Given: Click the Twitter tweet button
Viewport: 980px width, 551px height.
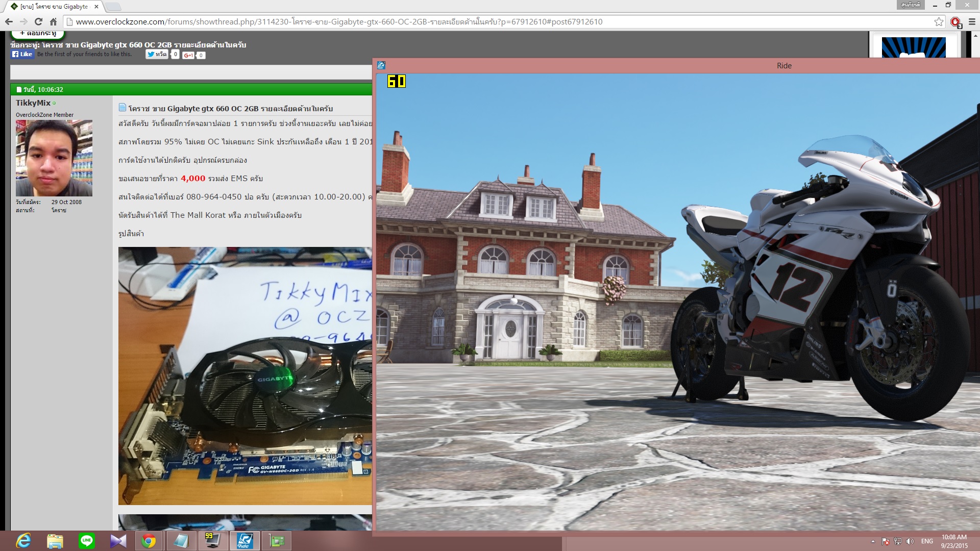Looking at the screenshot, I should [x=157, y=54].
